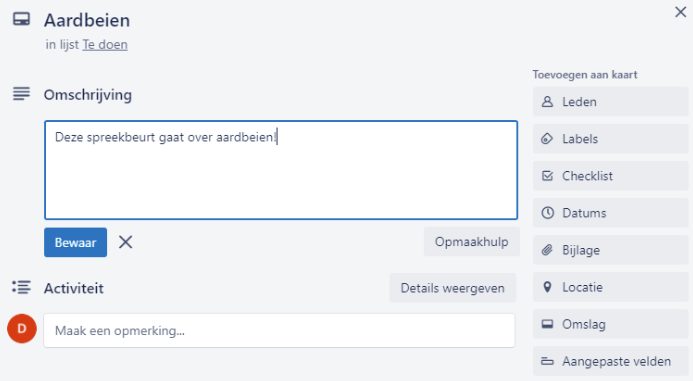The width and height of the screenshot is (693, 381).
Task: Click the person icon on Leden
Action: pos(547,102)
